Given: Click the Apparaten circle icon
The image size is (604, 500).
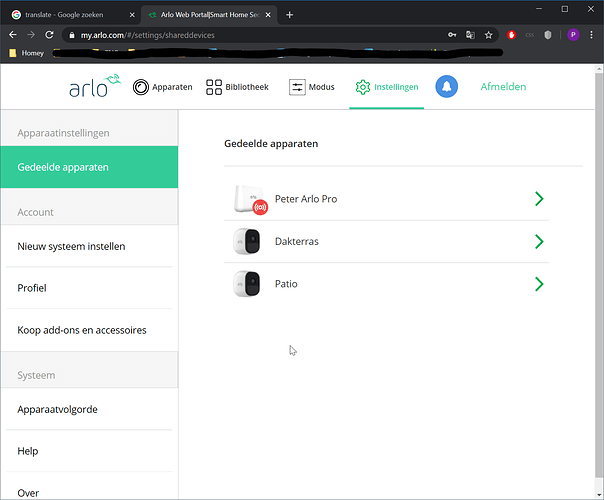Looking at the screenshot, I should tap(141, 87).
